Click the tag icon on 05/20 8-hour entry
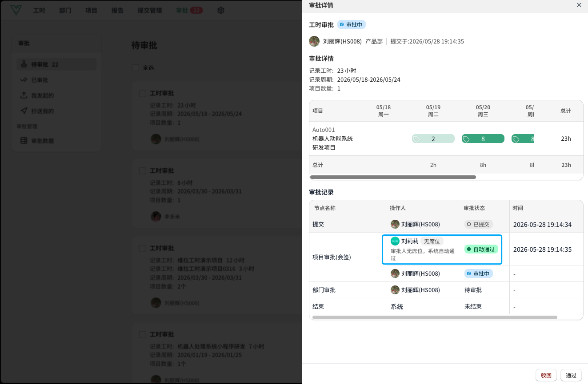 (x=466, y=139)
